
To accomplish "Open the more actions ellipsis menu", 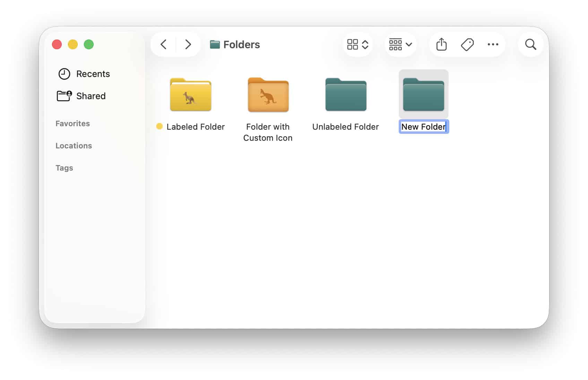I will pos(493,44).
